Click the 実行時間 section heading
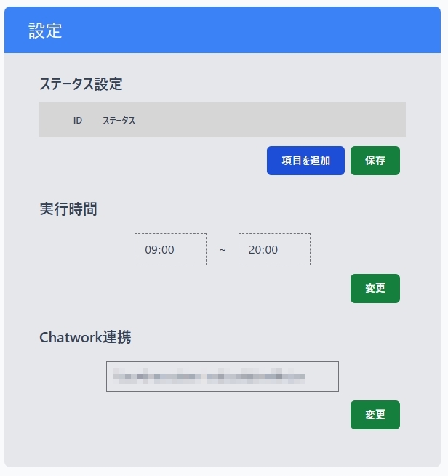The height and width of the screenshot is (476, 448). (x=68, y=209)
